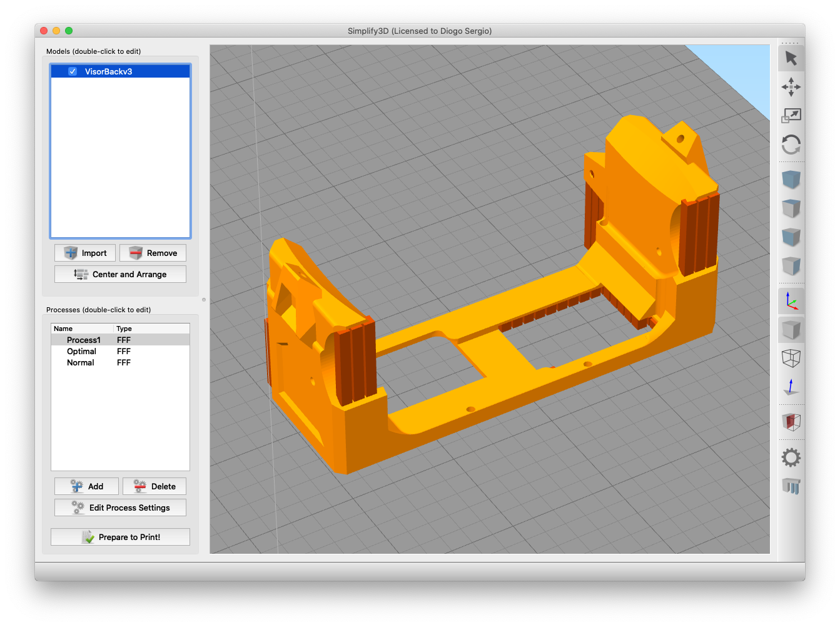Toggle solid model rendering
The width and height of the screenshot is (840, 627).
tap(791, 330)
